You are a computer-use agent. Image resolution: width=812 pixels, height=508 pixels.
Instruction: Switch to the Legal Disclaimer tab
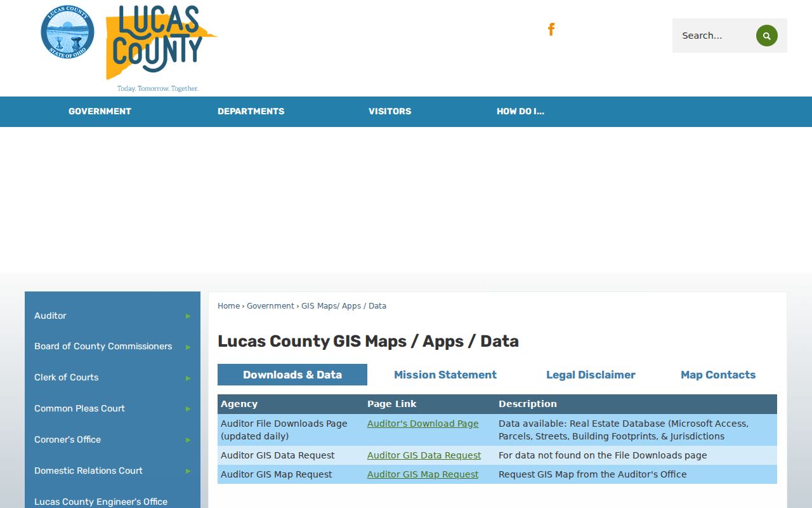591,375
